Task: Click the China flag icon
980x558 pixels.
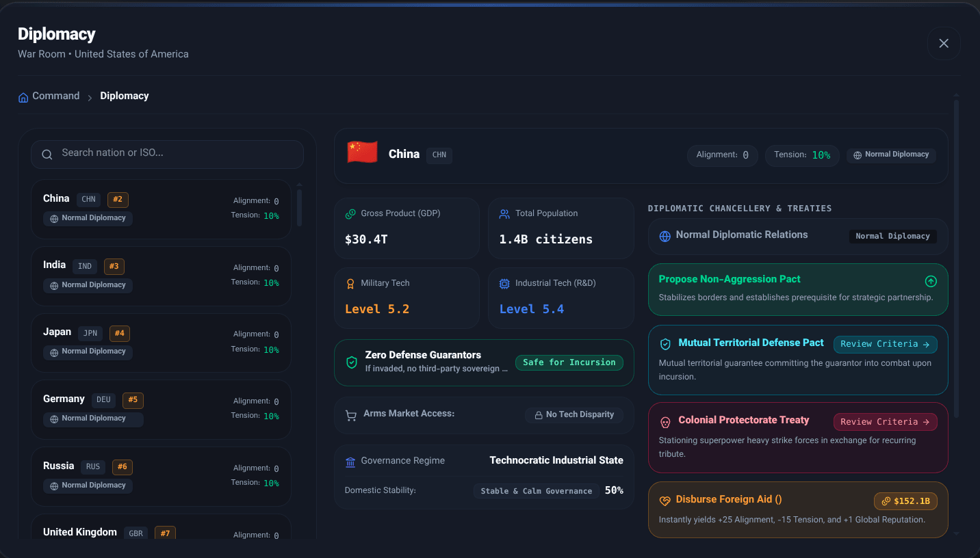Action: [x=362, y=152]
